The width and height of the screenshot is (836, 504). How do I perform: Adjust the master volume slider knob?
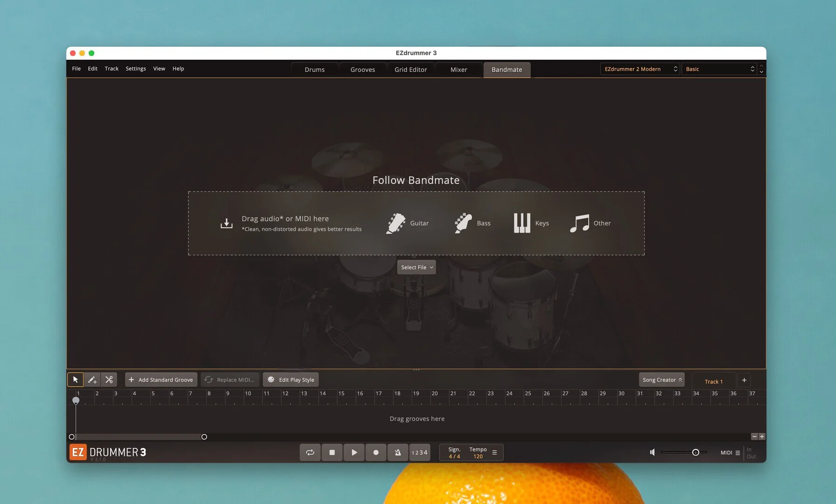pyautogui.click(x=695, y=452)
